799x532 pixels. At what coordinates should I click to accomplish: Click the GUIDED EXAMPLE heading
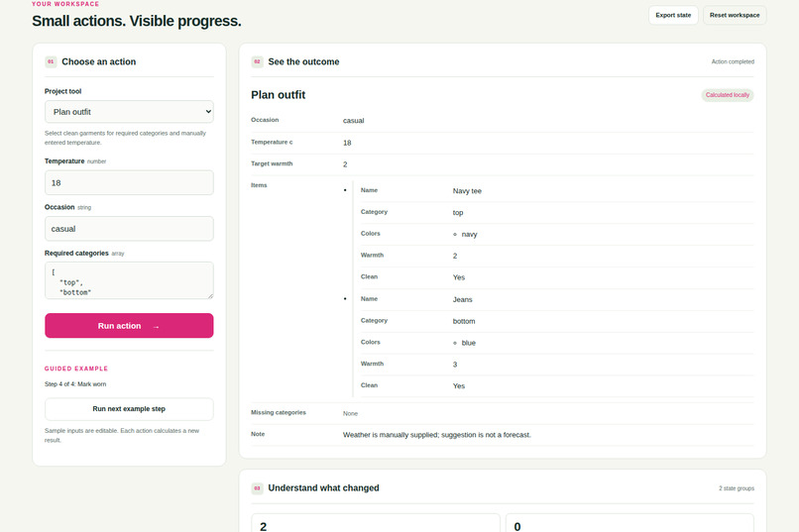pos(76,369)
